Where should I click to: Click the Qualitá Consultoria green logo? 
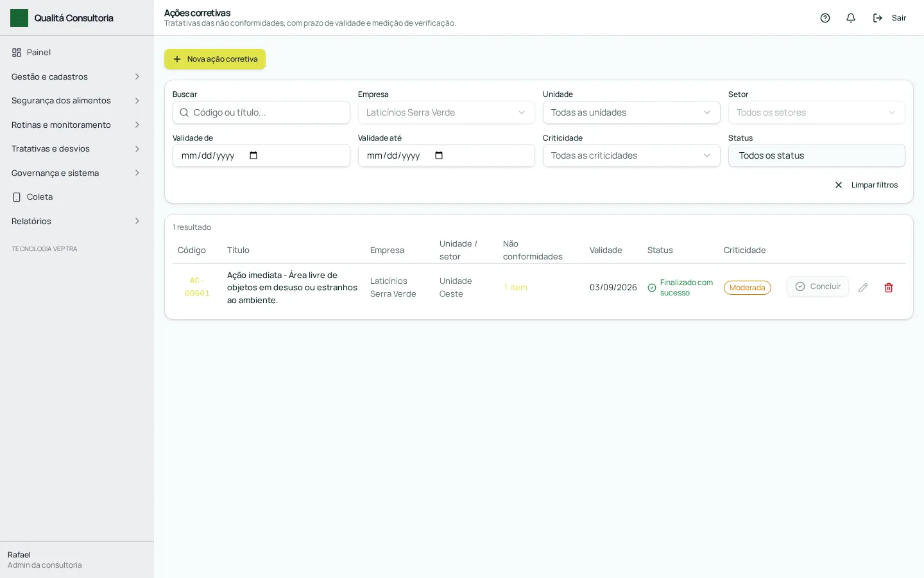coord(19,18)
